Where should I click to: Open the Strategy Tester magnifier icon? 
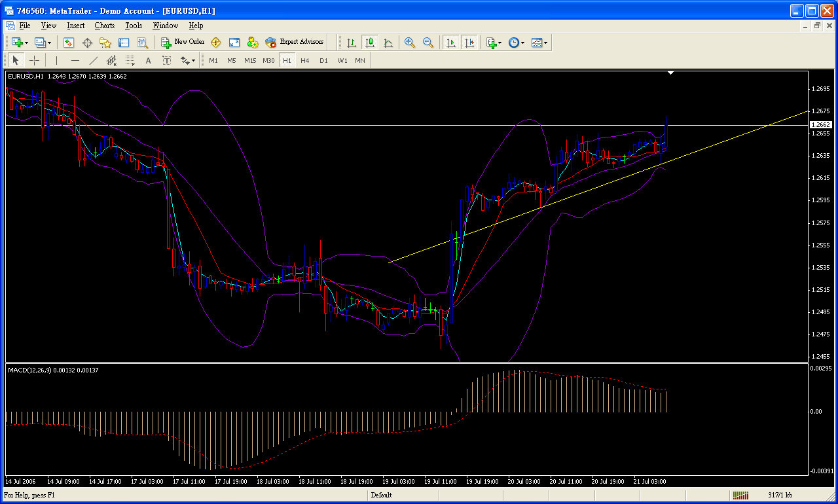point(142,43)
